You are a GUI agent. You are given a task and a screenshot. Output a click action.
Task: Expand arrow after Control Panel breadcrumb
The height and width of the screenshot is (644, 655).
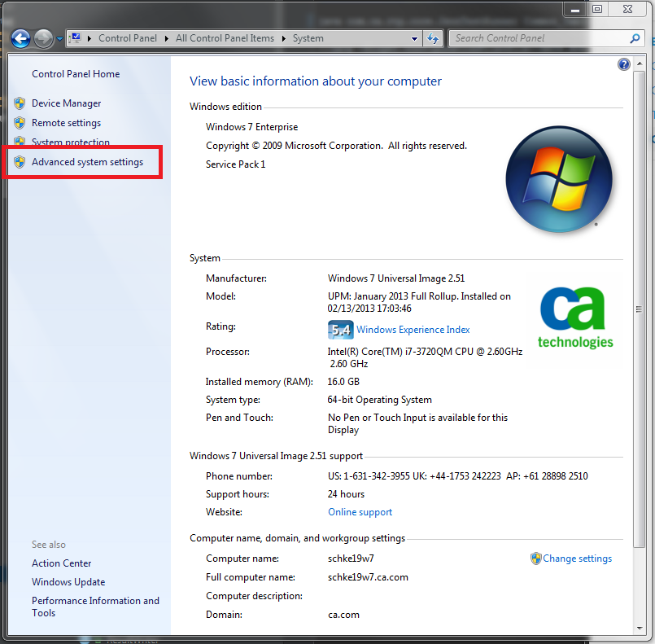point(168,38)
